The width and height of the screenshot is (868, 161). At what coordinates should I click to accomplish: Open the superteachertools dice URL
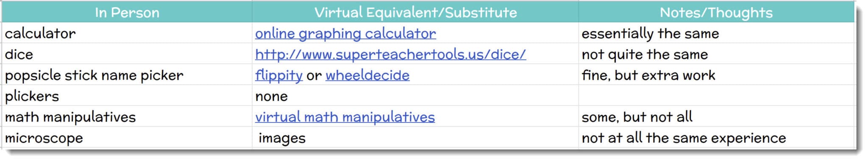390,54
